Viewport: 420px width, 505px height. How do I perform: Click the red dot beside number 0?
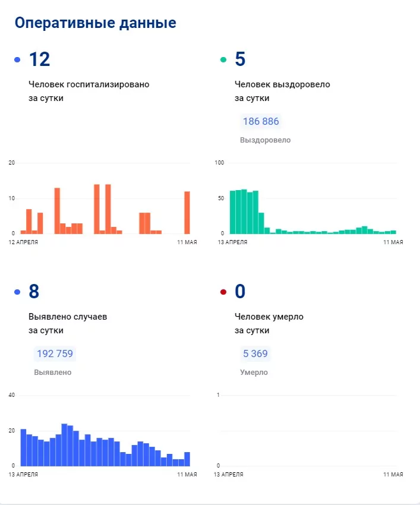pos(223,292)
